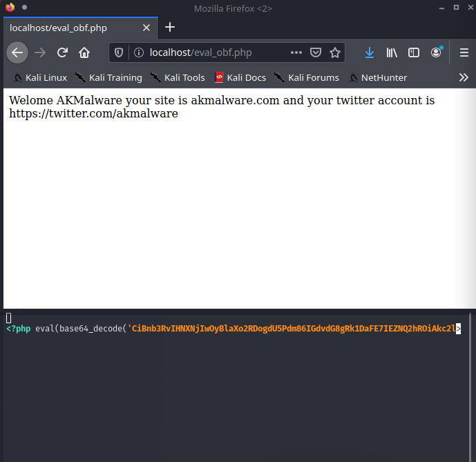Viewport: 476px width, 462px height.
Task: Open tracking protection shield icon
Action: (x=119, y=52)
